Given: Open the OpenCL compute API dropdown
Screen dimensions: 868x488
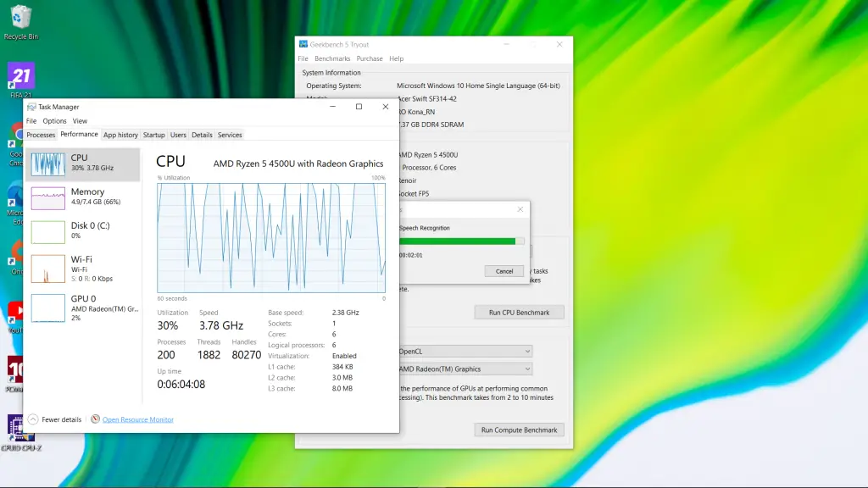Looking at the screenshot, I should (x=465, y=352).
